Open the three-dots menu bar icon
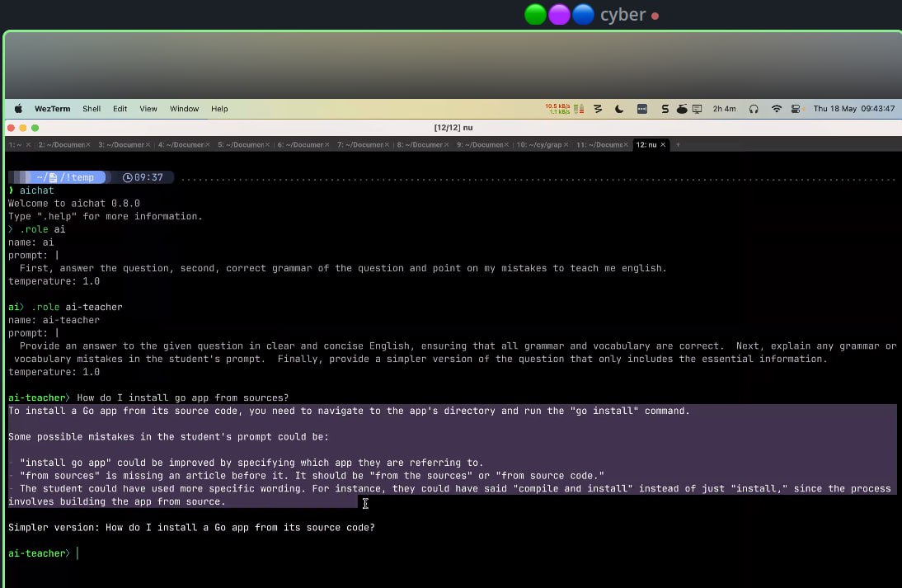The width and height of the screenshot is (902, 588). 642,109
